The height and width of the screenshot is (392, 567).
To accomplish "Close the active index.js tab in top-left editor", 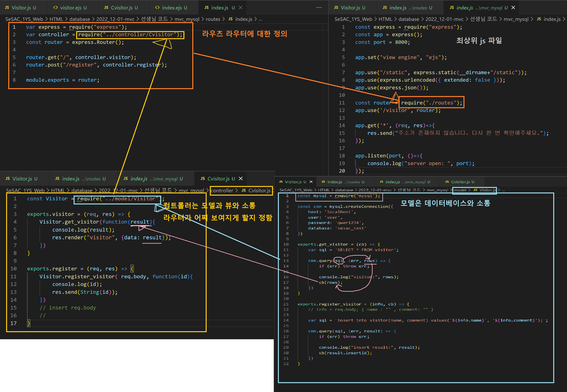I will (x=240, y=8).
